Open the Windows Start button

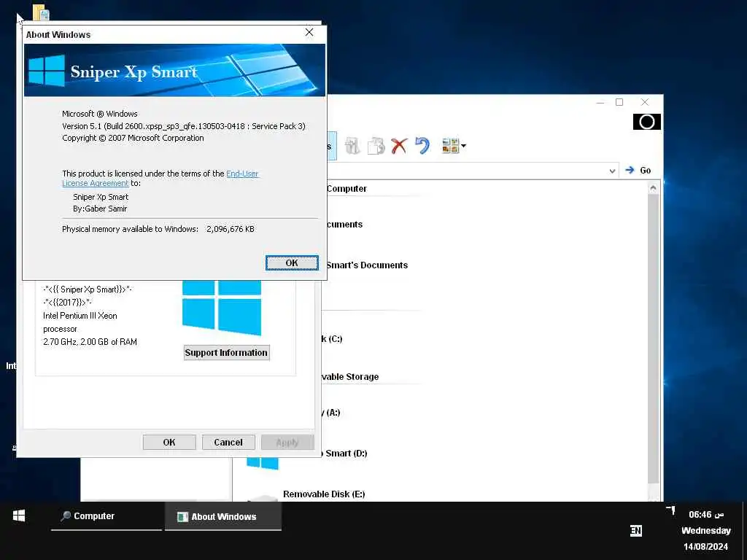19,516
